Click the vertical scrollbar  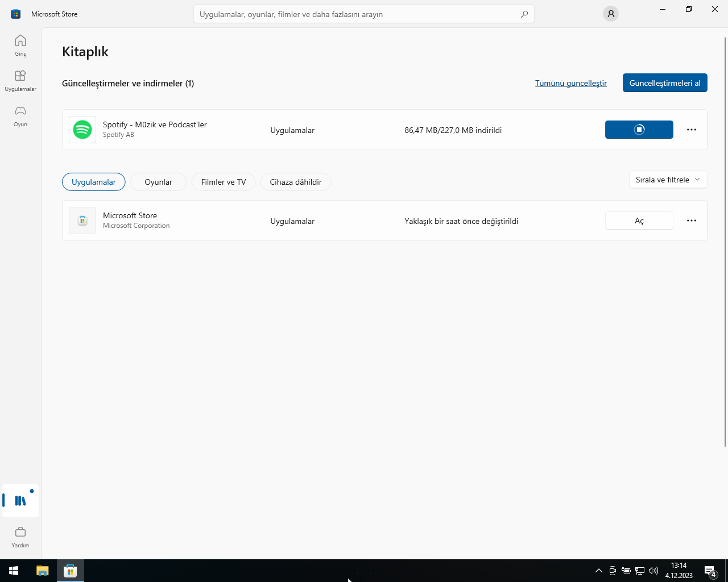point(725,242)
